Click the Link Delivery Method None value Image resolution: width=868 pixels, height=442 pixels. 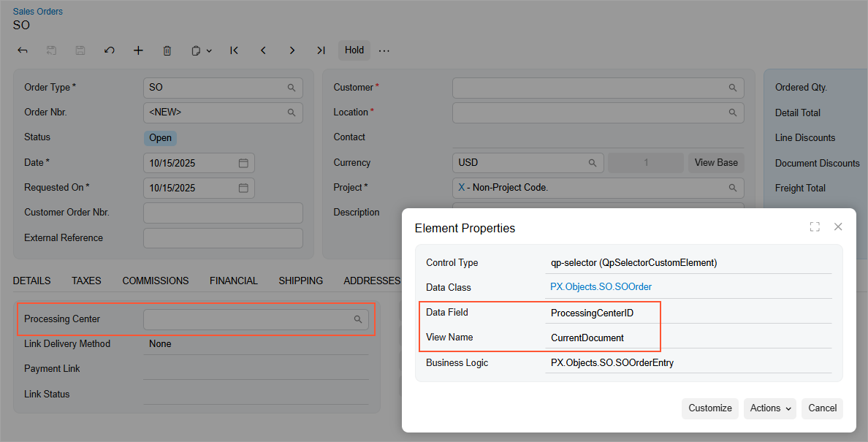(x=160, y=344)
